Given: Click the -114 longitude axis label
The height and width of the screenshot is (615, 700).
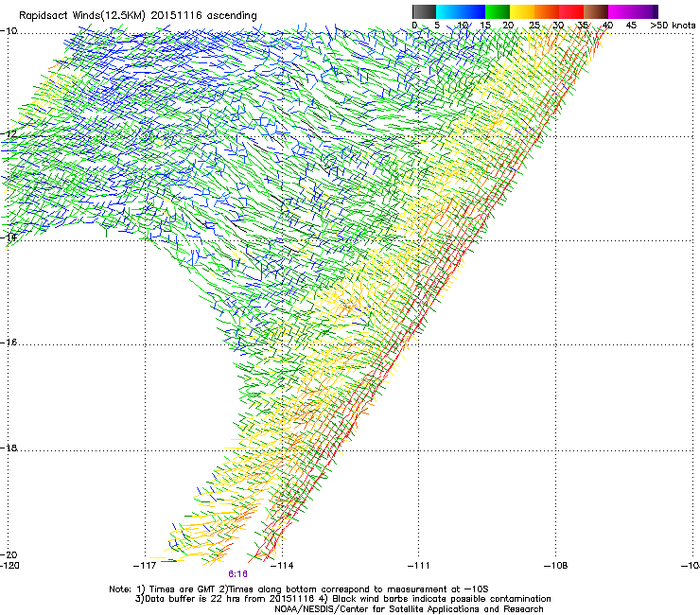Looking at the screenshot, I should pos(282,566).
